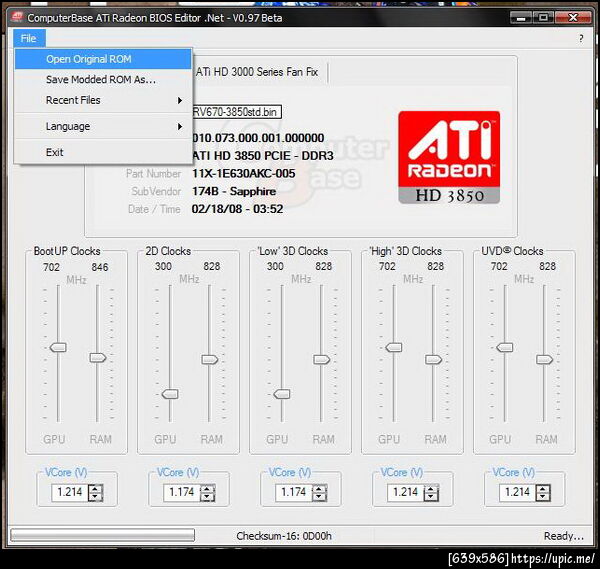Increase the 'Low' 3D Clocks VCore value
The width and height of the screenshot is (600, 569).
[x=319, y=488]
